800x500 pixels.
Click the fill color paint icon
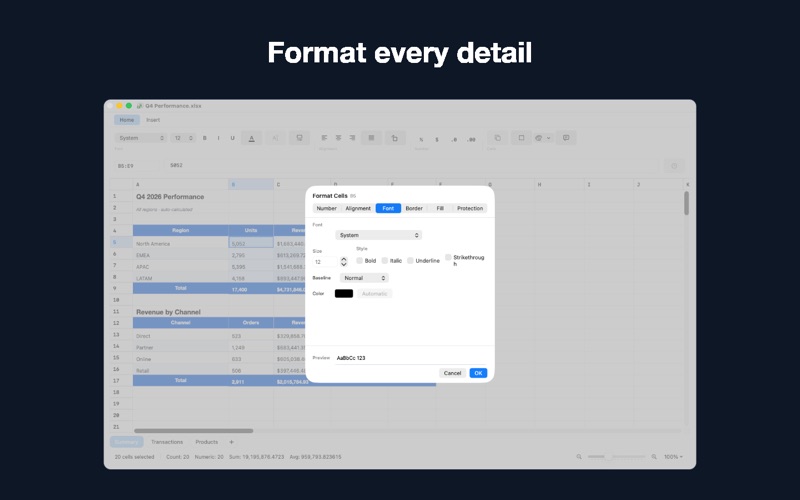(x=539, y=138)
